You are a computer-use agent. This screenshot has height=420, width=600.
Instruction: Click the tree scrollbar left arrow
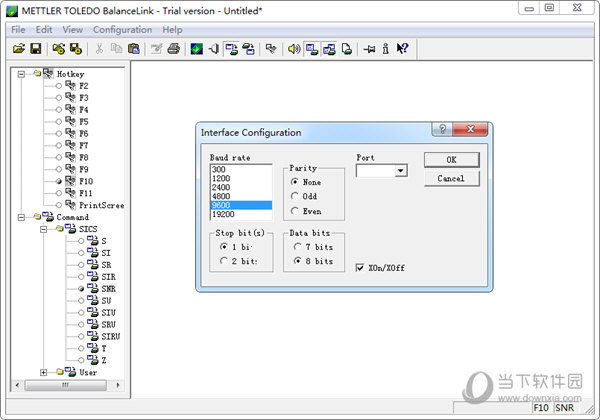(17, 385)
